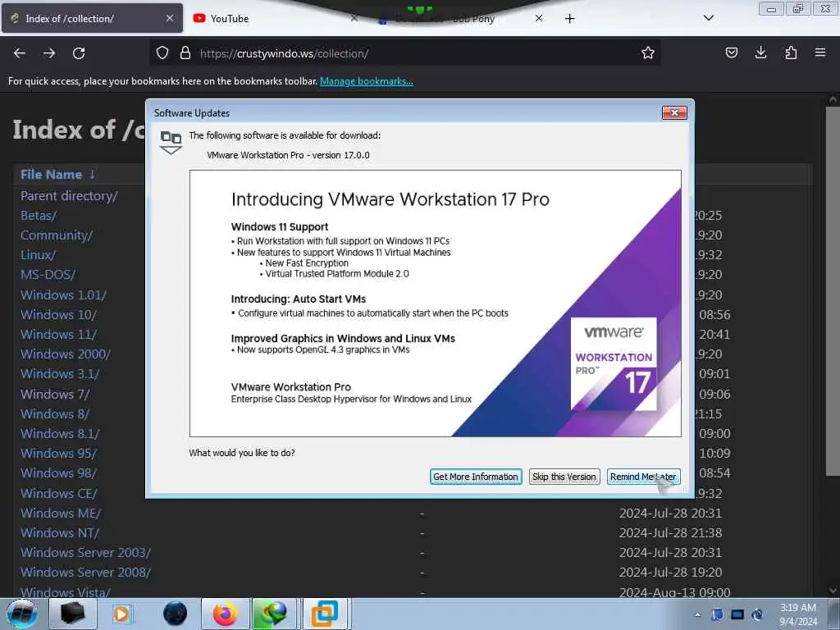Open the Windows 2000/ folder link

coord(66,354)
